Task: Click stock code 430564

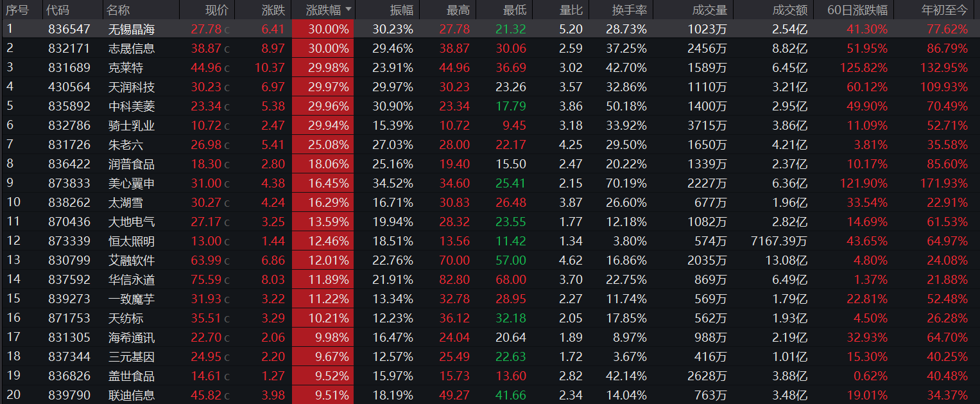Action: point(69,87)
